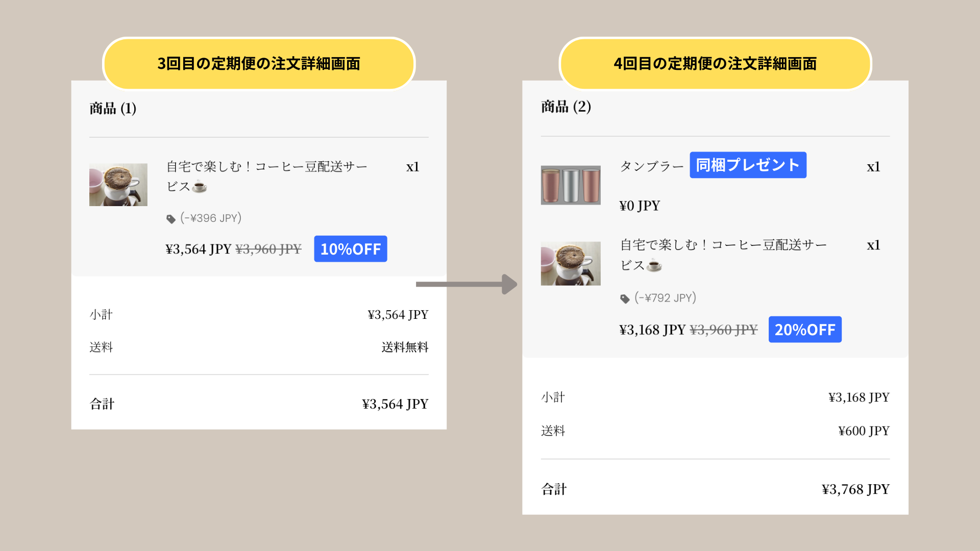Click the ¥0 JPY tumbler price
The width and height of the screenshot is (980, 551).
tap(640, 206)
